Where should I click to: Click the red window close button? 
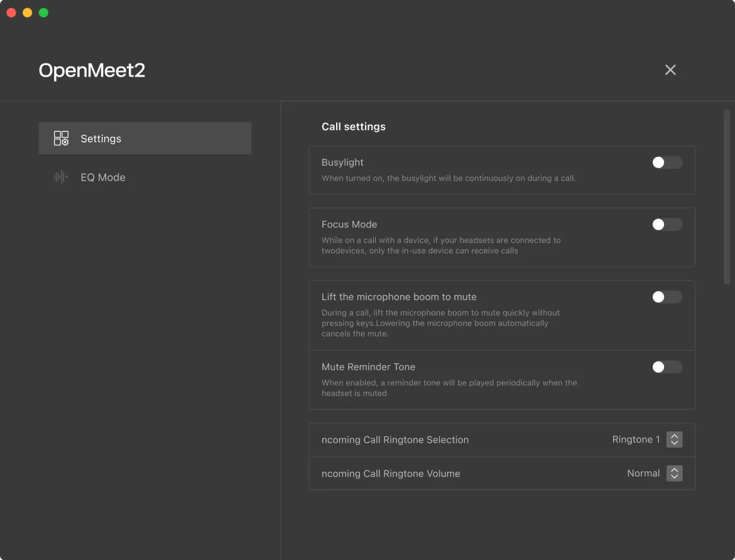[x=11, y=13]
